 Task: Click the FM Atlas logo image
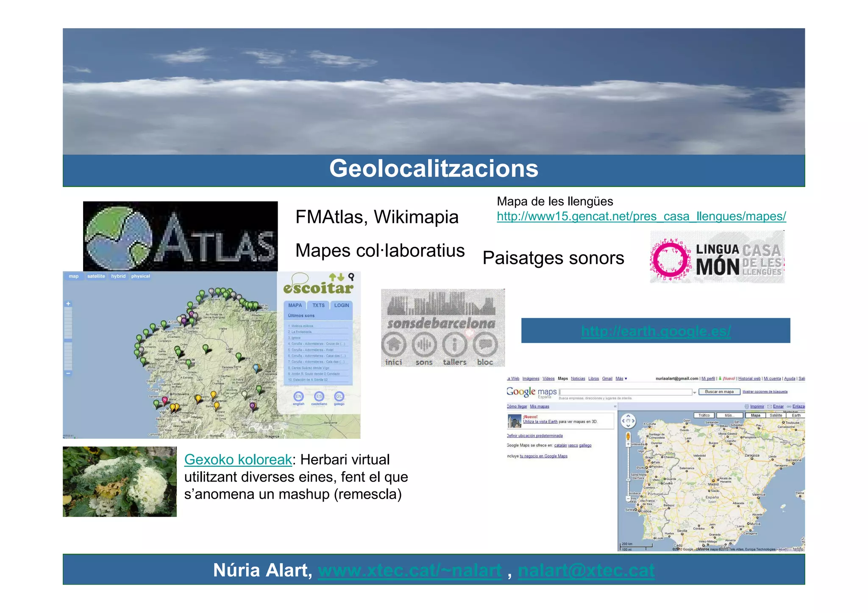(181, 236)
